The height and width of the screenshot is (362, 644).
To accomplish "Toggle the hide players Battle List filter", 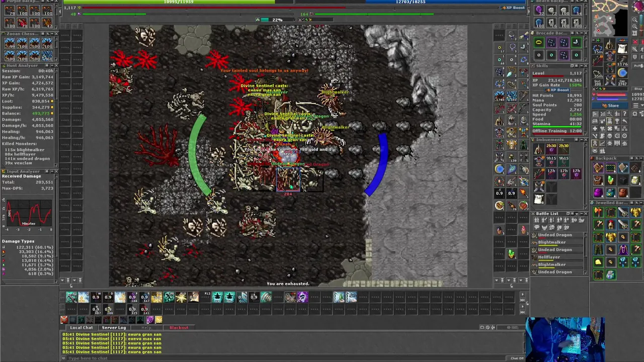I will 537,220.
